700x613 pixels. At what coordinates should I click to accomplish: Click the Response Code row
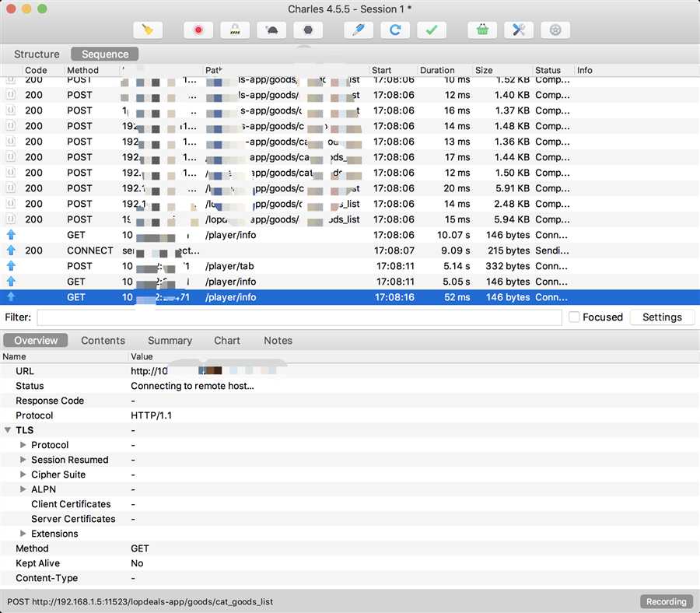coord(350,401)
